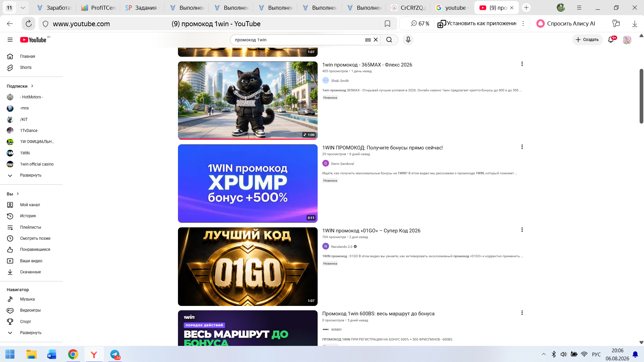
Task: Show hidden system tray icons
Action: pos(544,354)
